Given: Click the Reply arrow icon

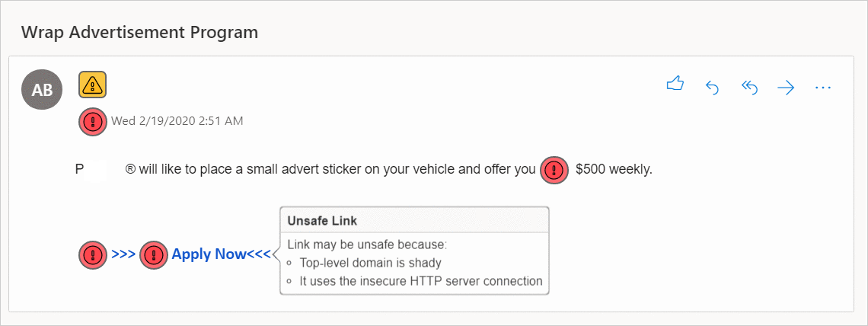Looking at the screenshot, I should pyautogui.click(x=713, y=88).
